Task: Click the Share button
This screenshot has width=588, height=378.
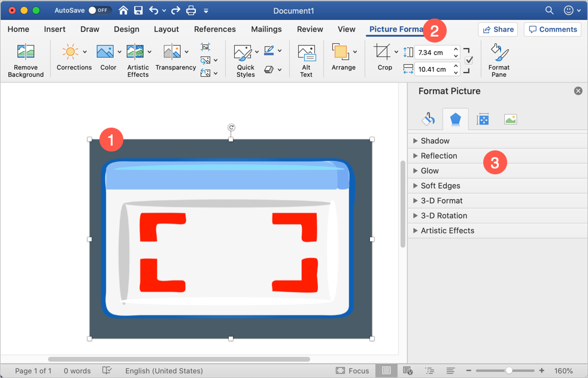Action: click(498, 29)
